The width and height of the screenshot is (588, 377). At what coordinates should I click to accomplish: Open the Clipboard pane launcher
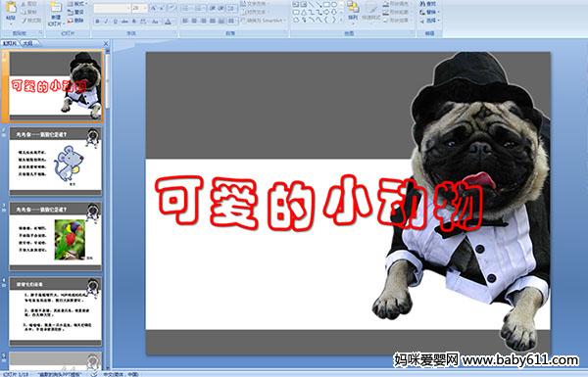coord(40,32)
